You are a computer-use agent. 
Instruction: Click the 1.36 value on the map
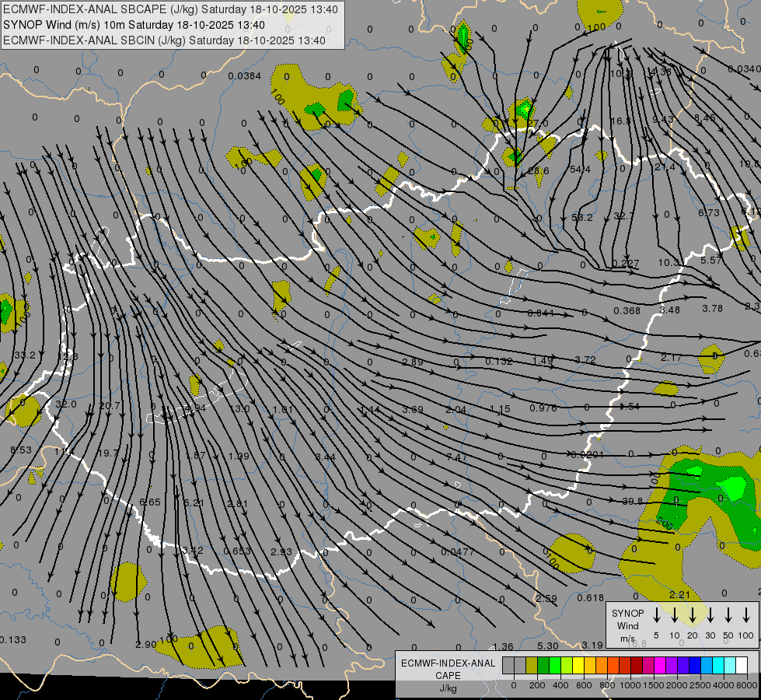coord(503,646)
